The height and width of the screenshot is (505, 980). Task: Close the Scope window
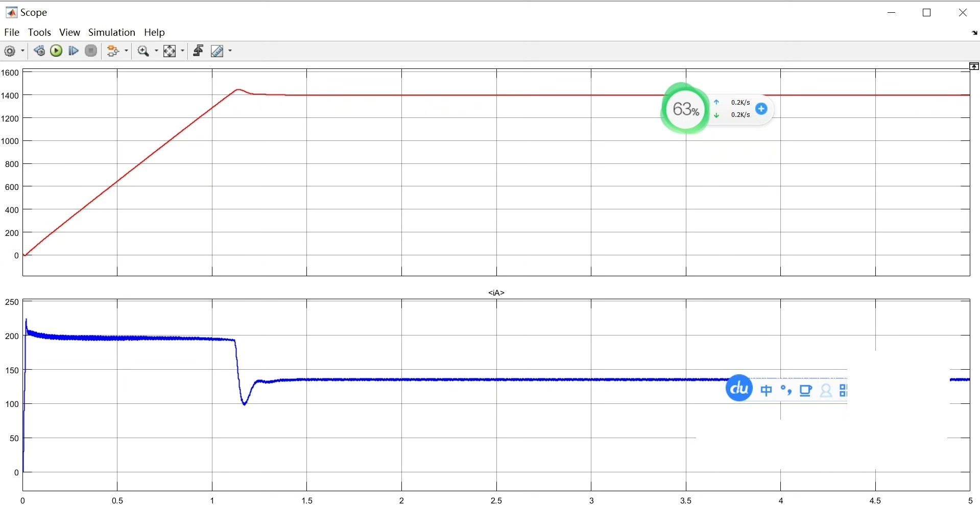pyautogui.click(x=963, y=13)
